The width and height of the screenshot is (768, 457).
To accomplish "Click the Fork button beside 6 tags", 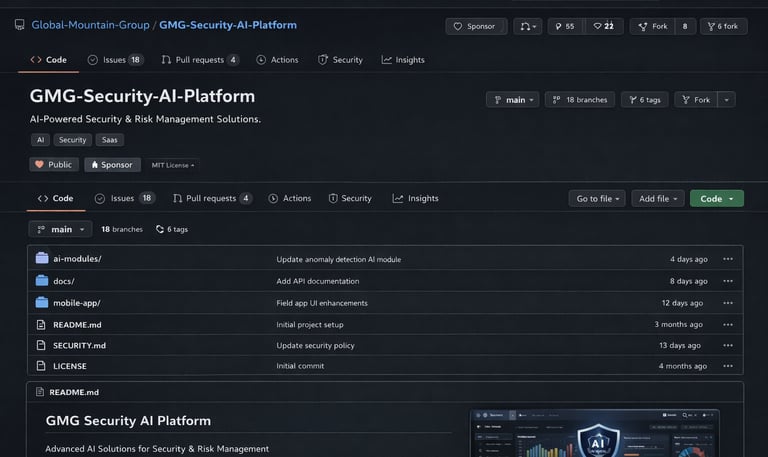I will (x=696, y=100).
